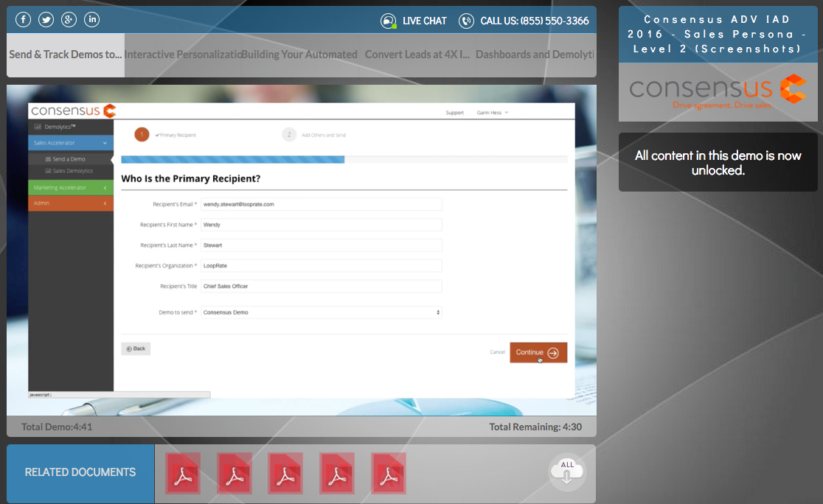The height and width of the screenshot is (504, 823).
Task: Open the first related PDF document
Action: tap(183, 474)
